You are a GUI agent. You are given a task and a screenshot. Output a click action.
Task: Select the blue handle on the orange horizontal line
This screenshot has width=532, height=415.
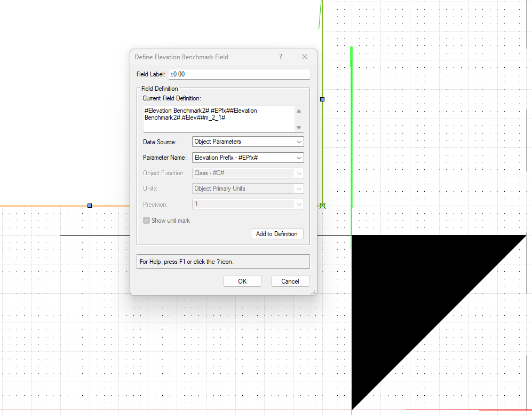point(90,206)
